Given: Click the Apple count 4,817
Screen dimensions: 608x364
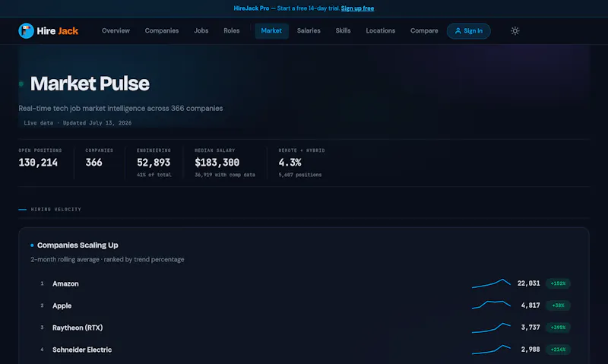Looking at the screenshot, I should click(530, 305).
